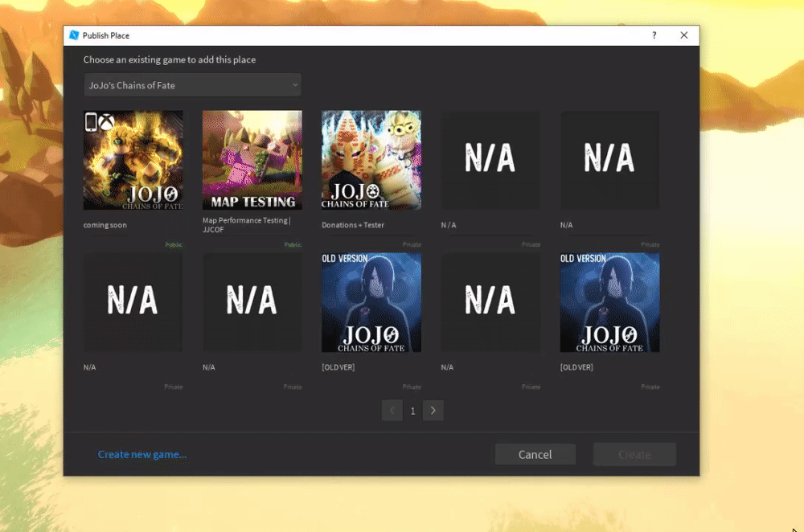The height and width of the screenshot is (532, 804).
Task: Click the Roblox Studio icon in the title bar
Action: pos(74,35)
